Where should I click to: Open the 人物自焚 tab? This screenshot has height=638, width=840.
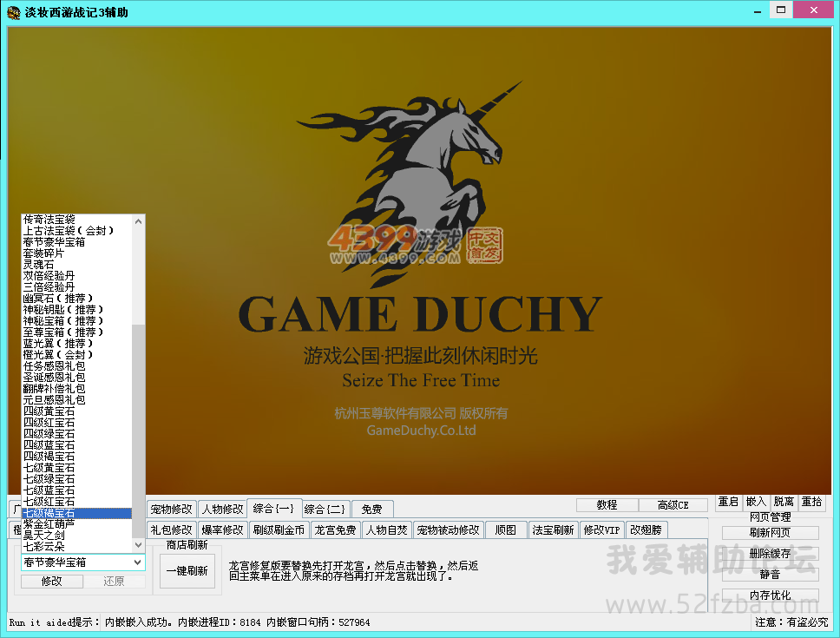tap(387, 529)
